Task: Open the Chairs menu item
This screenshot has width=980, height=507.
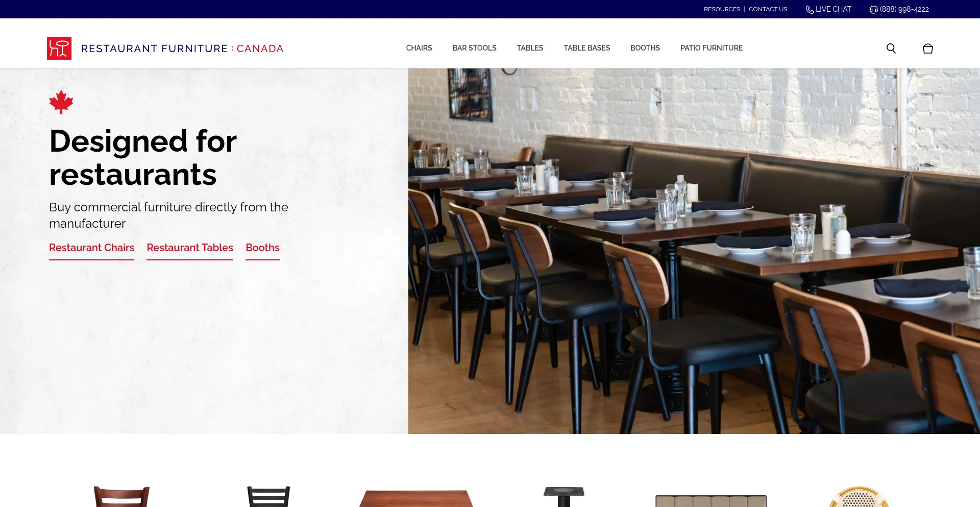Action: (419, 48)
